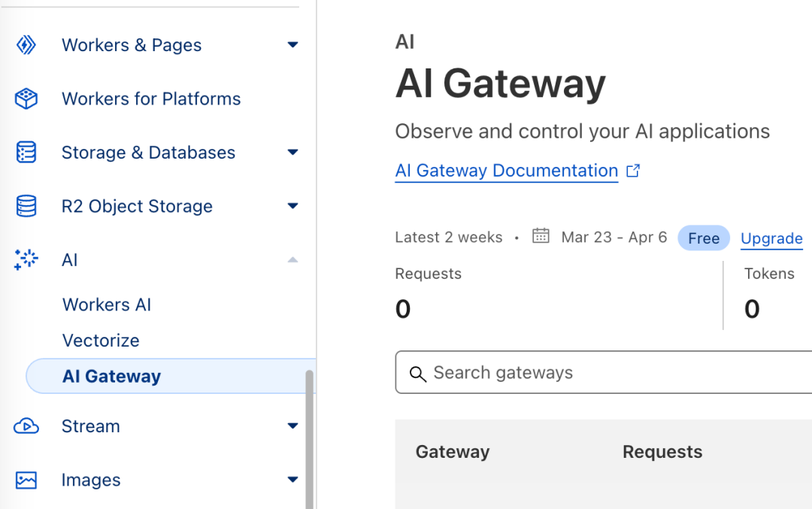This screenshot has width=812, height=509.
Task: Click the Gateway column header
Action: click(453, 452)
